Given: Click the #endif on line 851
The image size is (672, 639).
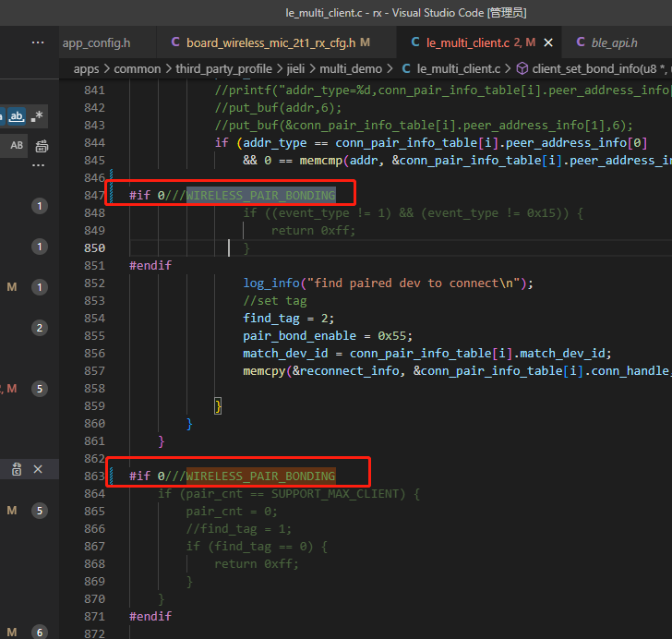Looking at the screenshot, I should (x=150, y=265).
